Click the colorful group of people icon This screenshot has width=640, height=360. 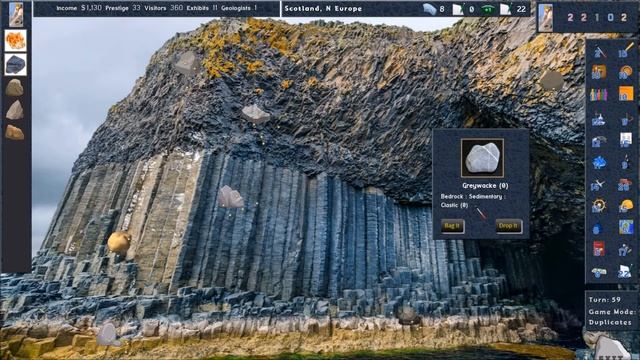pyautogui.click(x=599, y=95)
